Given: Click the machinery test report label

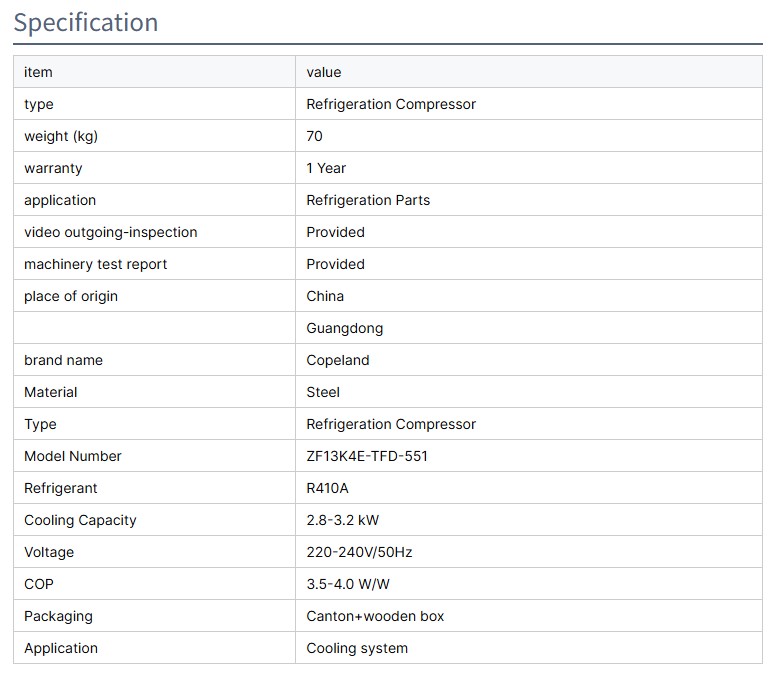Looking at the screenshot, I should click(x=95, y=264).
